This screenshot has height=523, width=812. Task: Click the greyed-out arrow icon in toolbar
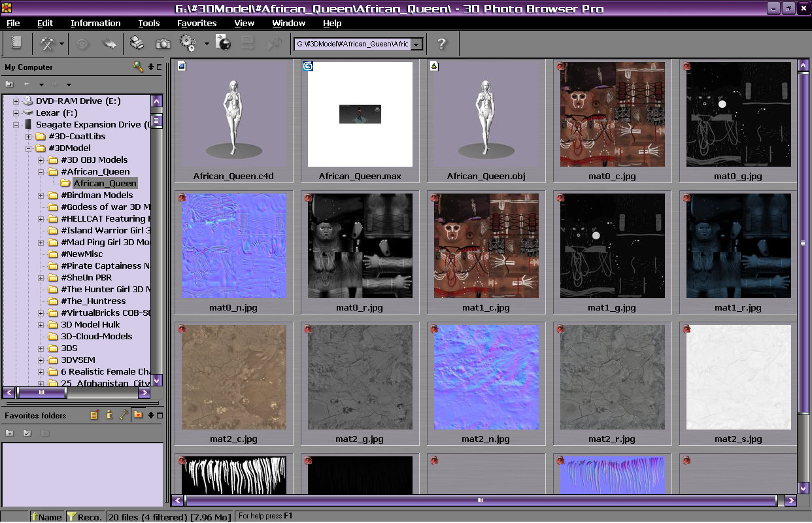click(x=109, y=44)
